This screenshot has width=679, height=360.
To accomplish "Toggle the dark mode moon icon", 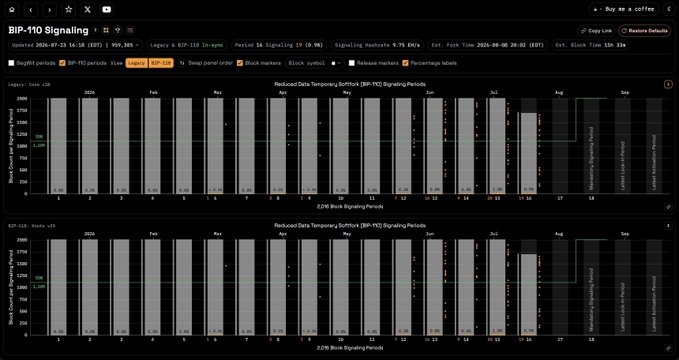I will coord(669,9).
